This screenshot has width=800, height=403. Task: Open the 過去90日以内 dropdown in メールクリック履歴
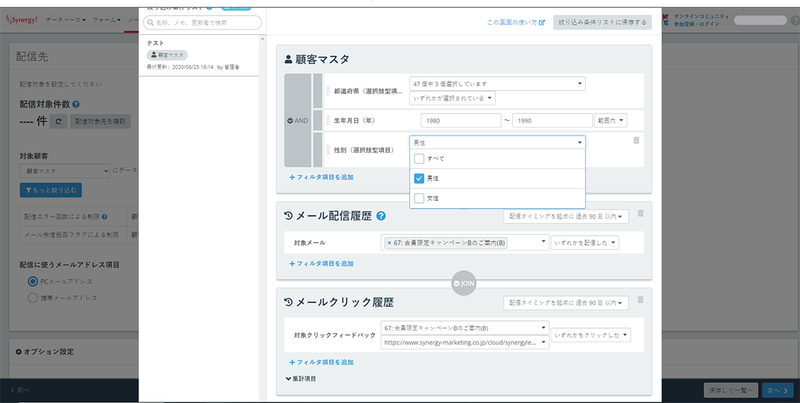pyautogui.click(x=566, y=303)
